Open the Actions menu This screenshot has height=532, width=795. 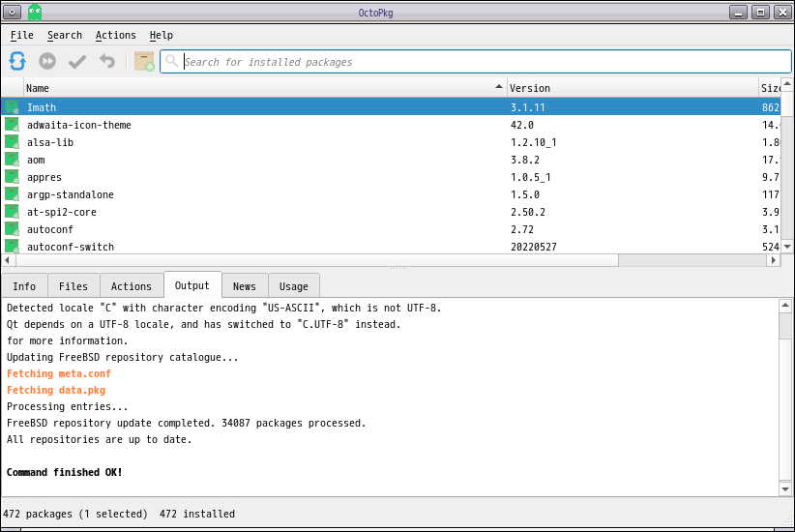pyautogui.click(x=116, y=35)
